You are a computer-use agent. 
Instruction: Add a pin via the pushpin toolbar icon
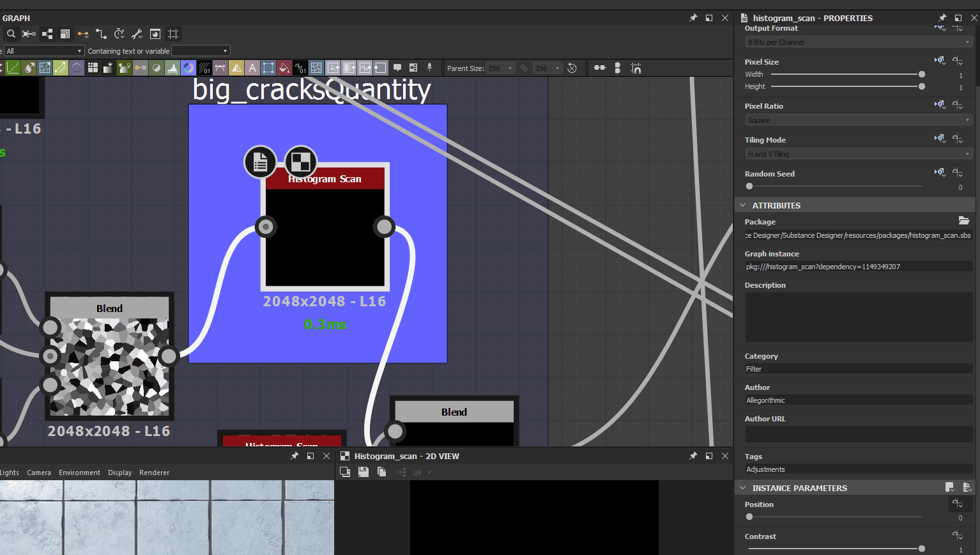tap(429, 68)
